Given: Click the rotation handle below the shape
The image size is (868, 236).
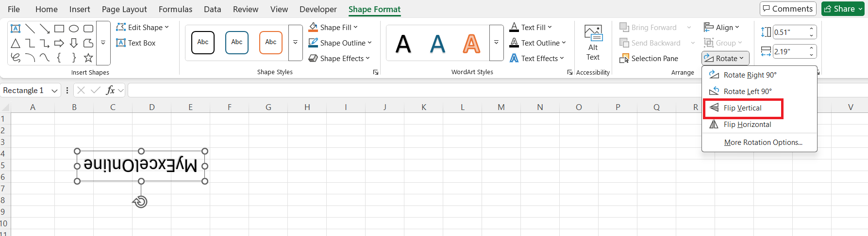Looking at the screenshot, I should [x=140, y=202].
